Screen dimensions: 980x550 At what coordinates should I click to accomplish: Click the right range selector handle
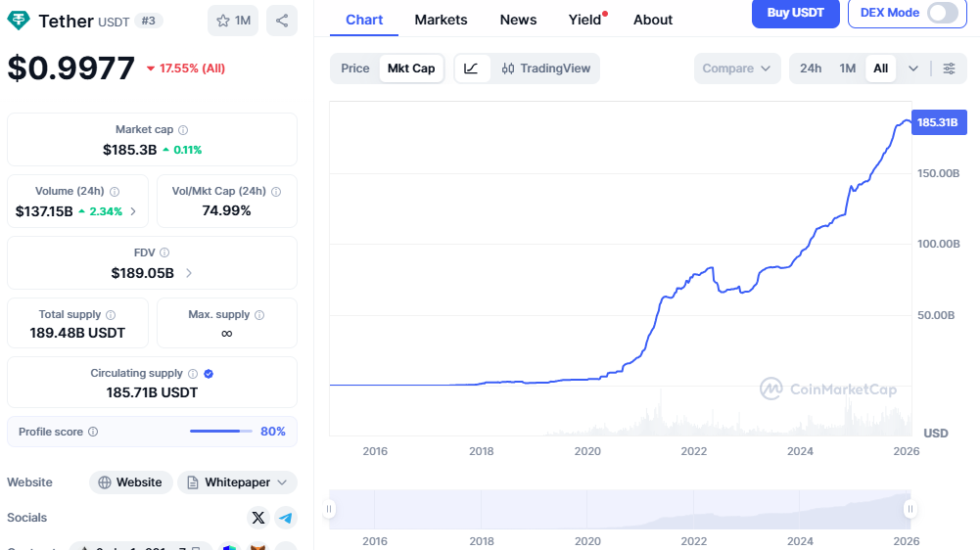coord(910,509)
